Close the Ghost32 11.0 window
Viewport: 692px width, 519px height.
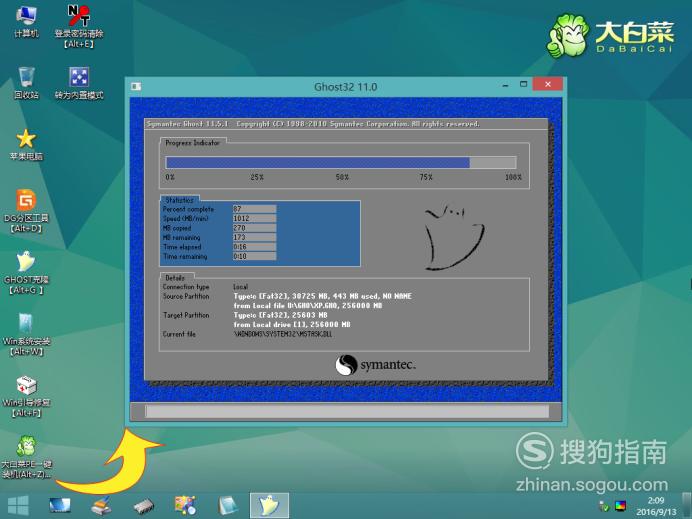coord(548,84)
